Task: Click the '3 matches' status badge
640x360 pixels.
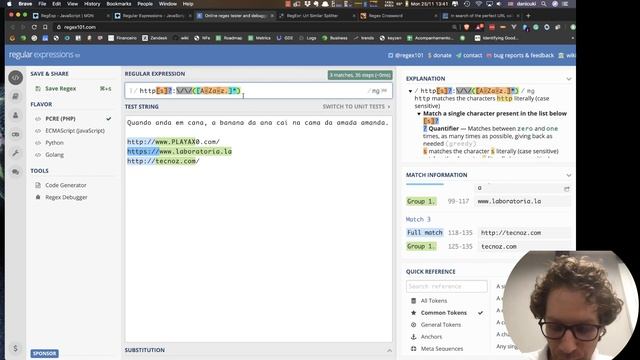Action: 360,75
